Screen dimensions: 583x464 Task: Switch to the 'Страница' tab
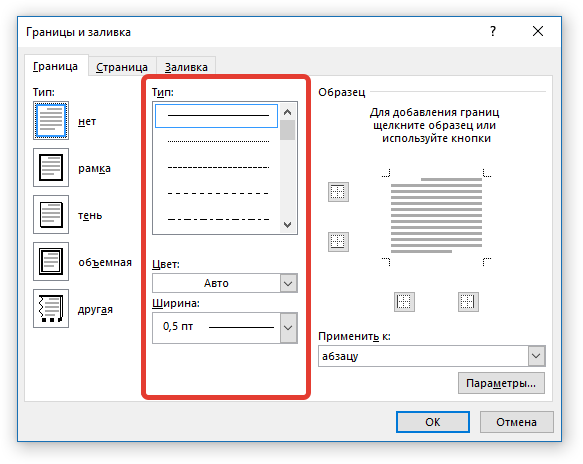pos(122,67)
